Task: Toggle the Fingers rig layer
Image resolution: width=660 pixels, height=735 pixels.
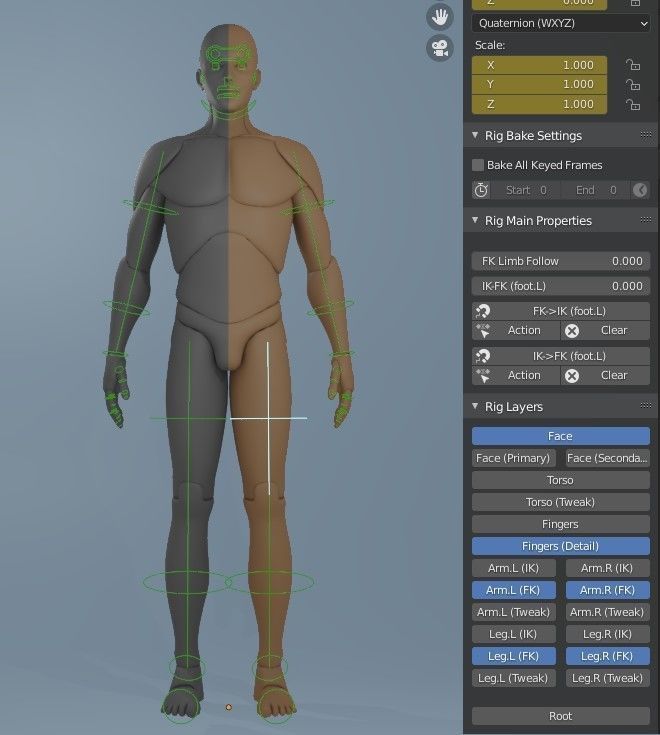Action: (x=561, y=524)
